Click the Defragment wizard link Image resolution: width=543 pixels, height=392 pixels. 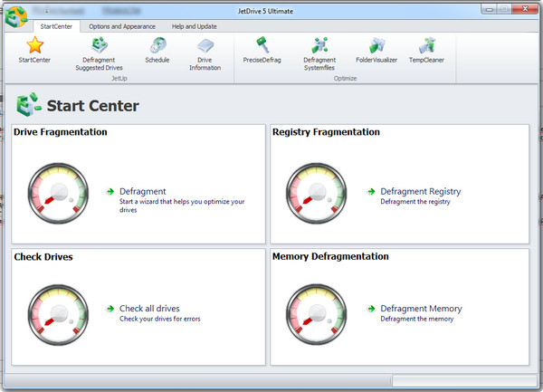click(x=142, y=191)
